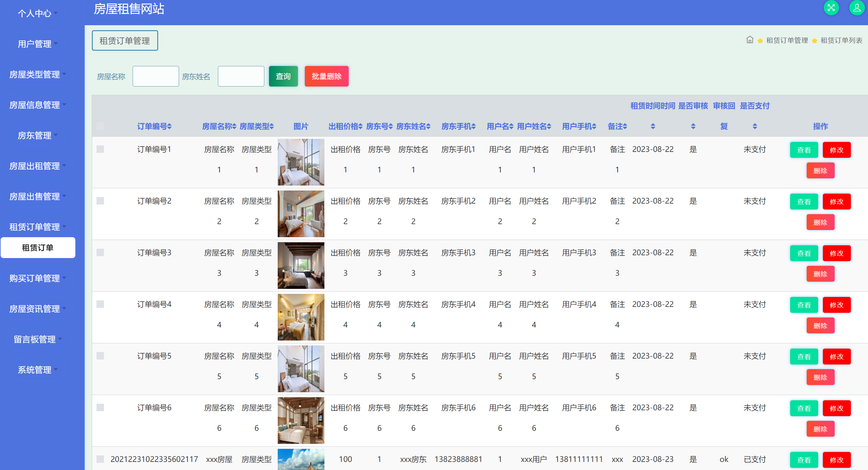Sort by 用户姓名 column arrows
The width and height of the screenshot is (868, 470).
(x=549, y=126)
